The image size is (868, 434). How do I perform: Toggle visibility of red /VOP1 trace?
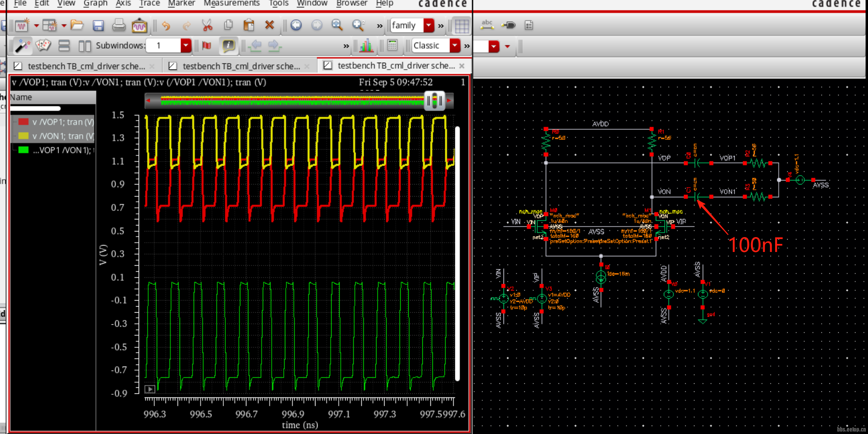(x=23, y=122)
